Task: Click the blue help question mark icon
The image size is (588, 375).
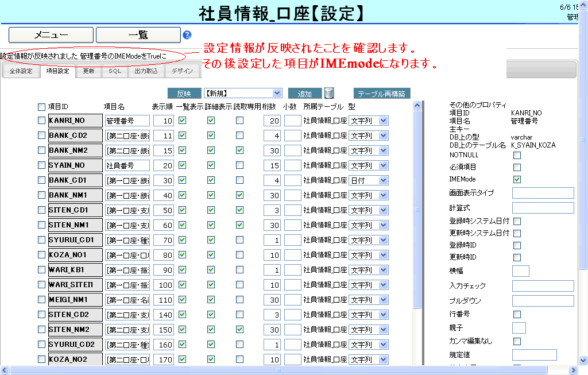Action: click(x=187, y=35)
